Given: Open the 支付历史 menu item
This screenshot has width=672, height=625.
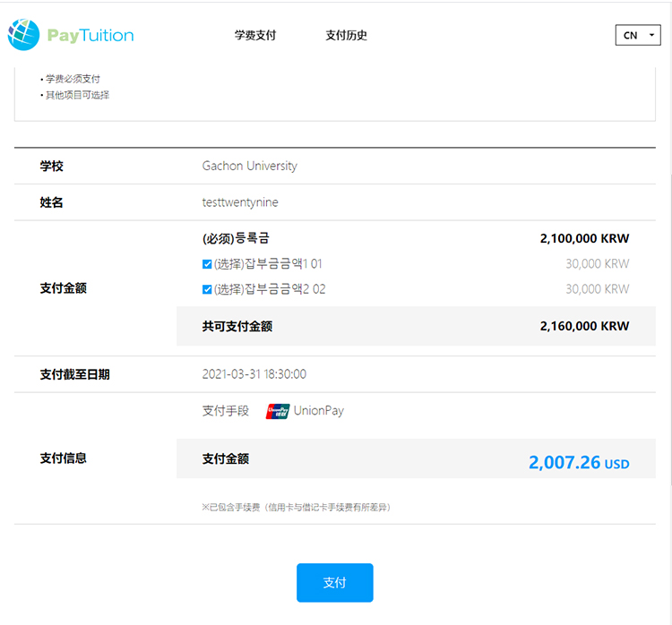Looking at the screenshot, I should (346, 36).
